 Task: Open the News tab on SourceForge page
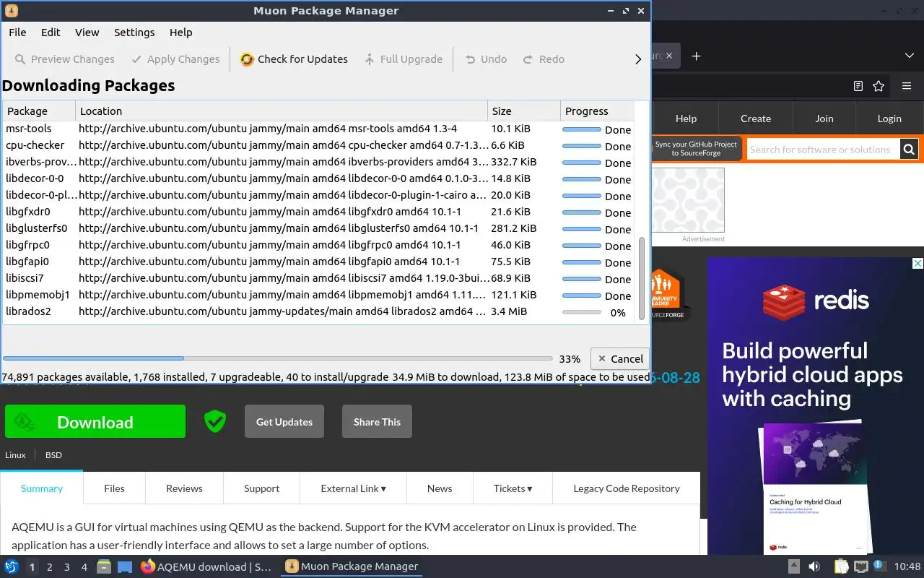point(440,488)
